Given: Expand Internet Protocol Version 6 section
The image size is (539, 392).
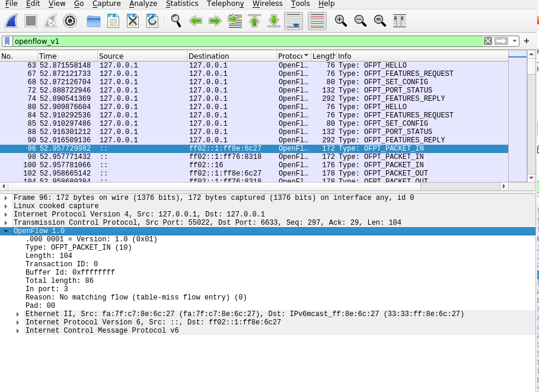Looking at the screenshot, I should coord(18,322).
